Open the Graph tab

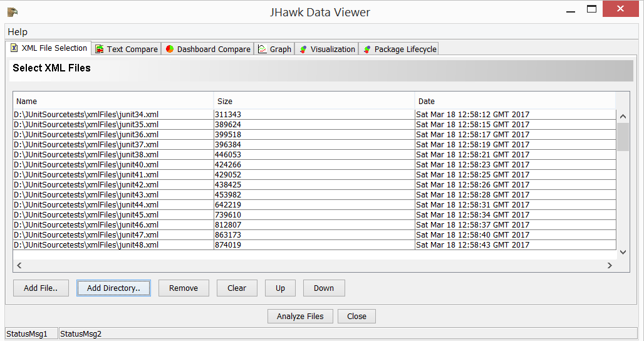pos(274,49)
